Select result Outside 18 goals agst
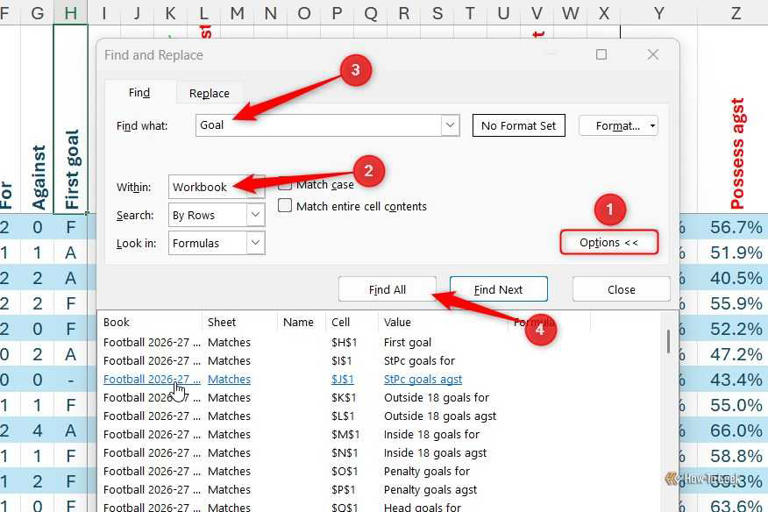Image resolution: width=768 pixels, height=512 pixels. click(x=380, y=416)
